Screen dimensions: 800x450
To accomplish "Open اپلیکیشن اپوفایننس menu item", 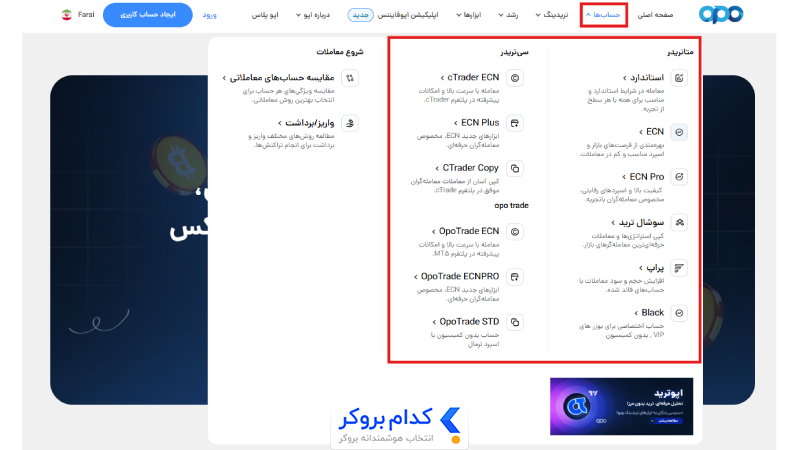I will click(408, 15).
